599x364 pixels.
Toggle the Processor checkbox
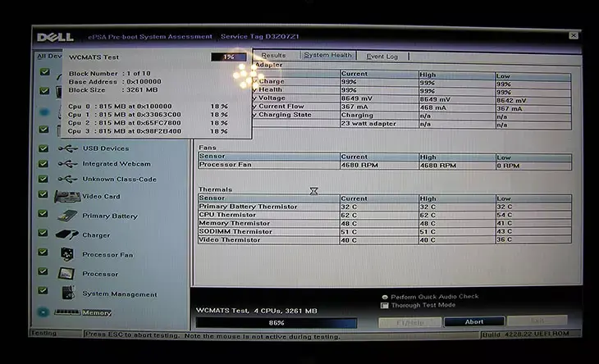(43, 271)
